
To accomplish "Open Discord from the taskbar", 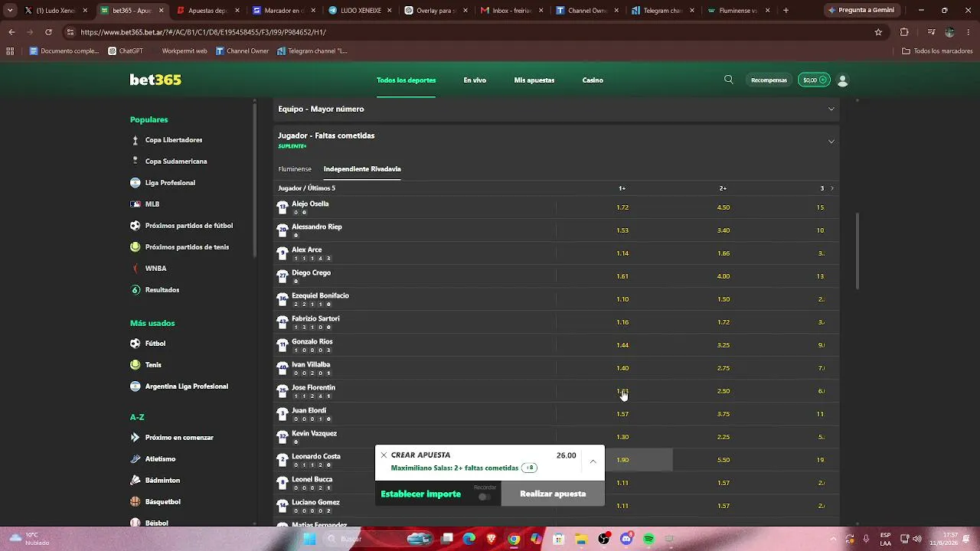I will 626,539.
